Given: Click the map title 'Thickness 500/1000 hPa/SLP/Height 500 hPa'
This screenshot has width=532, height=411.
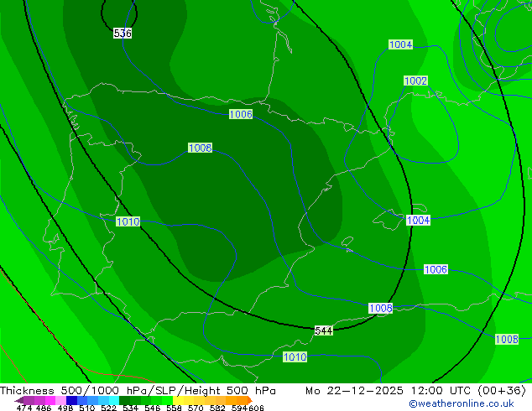Looking at the screenshot, I should point(138,391).
